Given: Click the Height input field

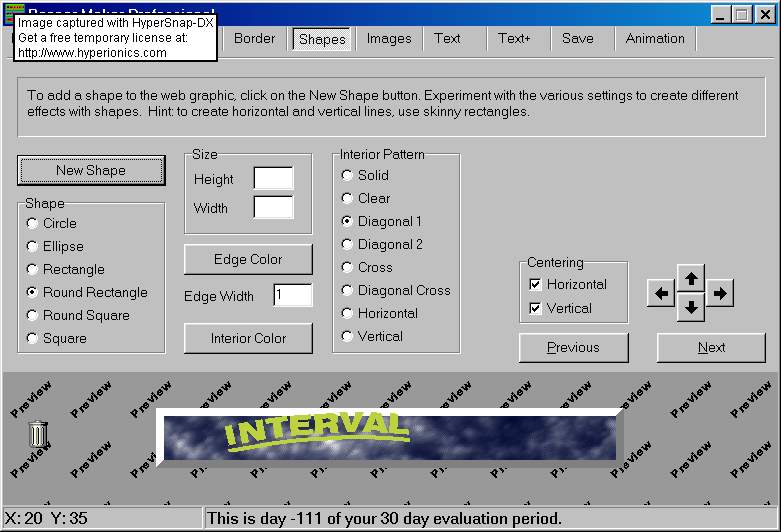Looking at the screenshot, I should pos(273,178).
